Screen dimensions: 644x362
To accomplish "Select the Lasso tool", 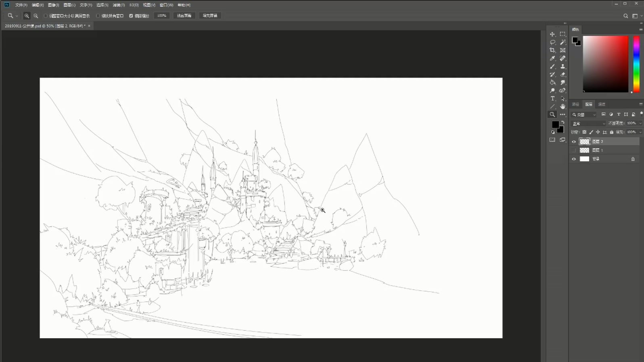I will coord(552,42).
